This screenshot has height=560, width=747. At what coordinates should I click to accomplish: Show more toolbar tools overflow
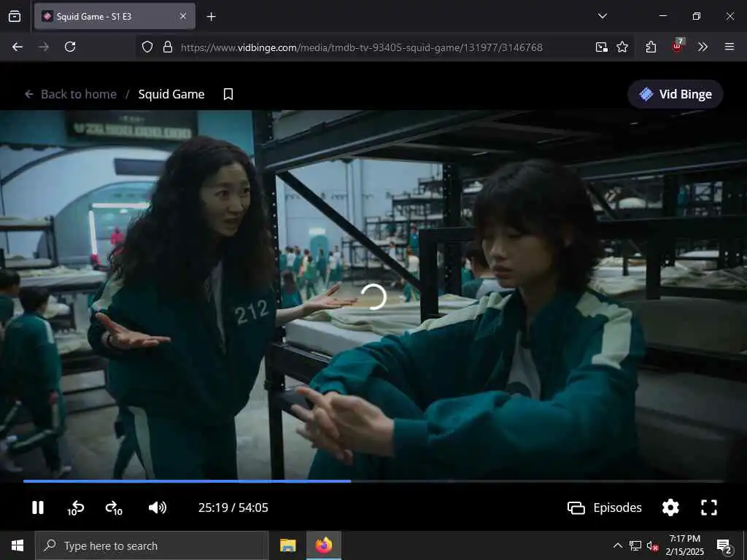point(703,47)
